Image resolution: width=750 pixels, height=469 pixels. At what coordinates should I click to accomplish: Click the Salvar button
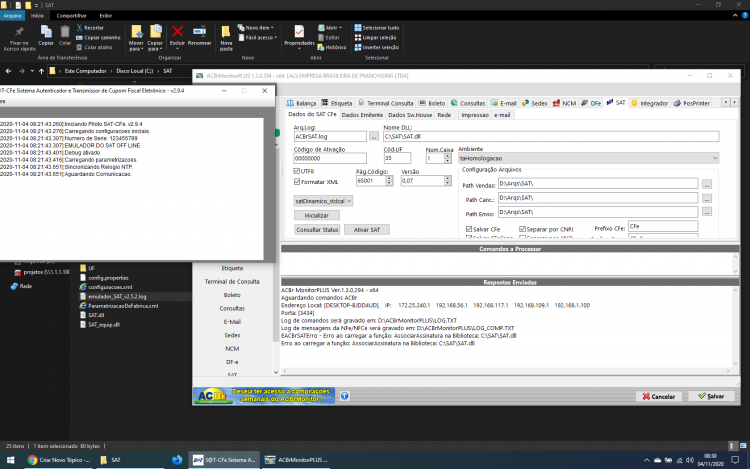pyautogui.click(x=711, y=396)
